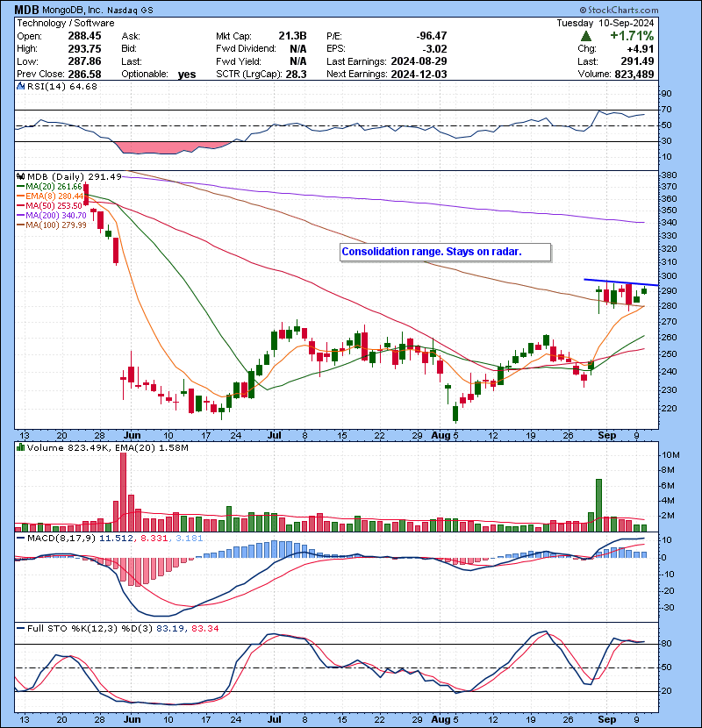Screen dimensions: 702x728
Task: Click the Prev Close value 286.58
Action: pyautogui.click(x=84, y=74)
